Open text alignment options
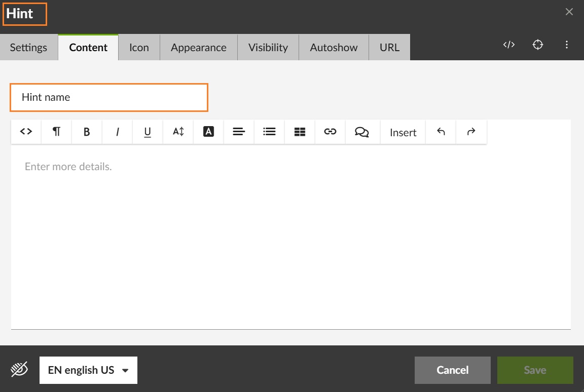Screen dimensions: 584x392 [x=239, y=132]
